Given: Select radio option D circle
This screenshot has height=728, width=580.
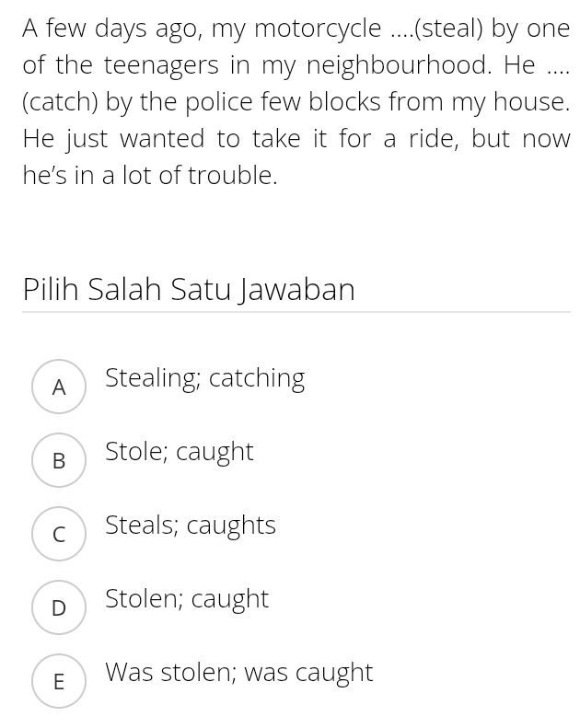Looking at the screenshot, I should 59,607.
